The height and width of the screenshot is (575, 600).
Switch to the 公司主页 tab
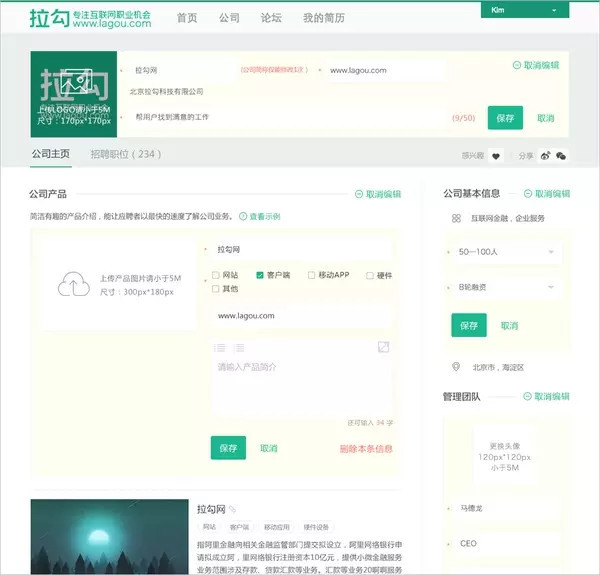[51, 154]
